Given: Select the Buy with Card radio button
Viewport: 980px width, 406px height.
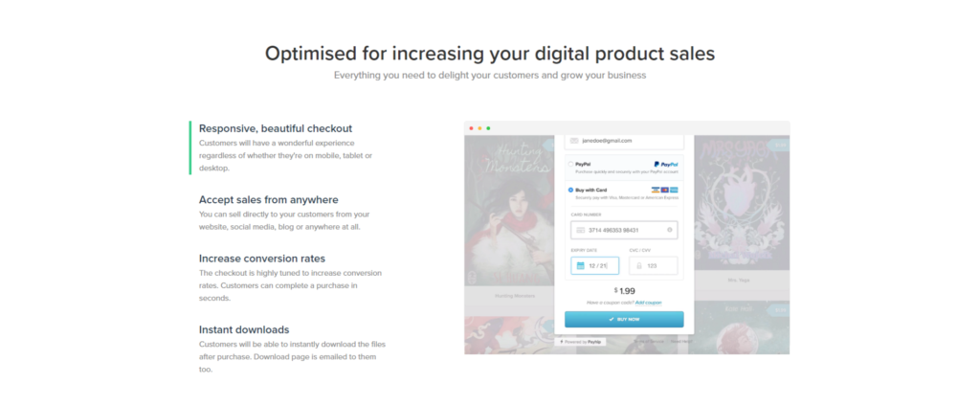Looking at the screenshot, I should point(571,190).
